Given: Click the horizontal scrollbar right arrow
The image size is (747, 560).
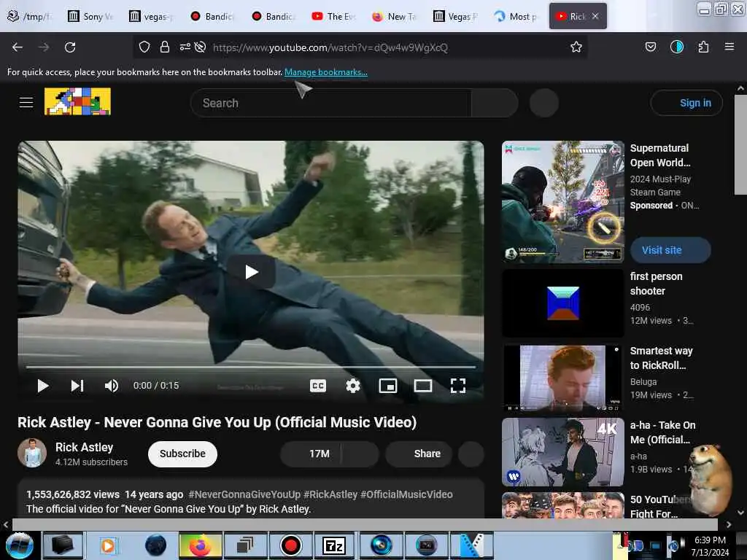Looking at the screenshot, I should (729, 524).
